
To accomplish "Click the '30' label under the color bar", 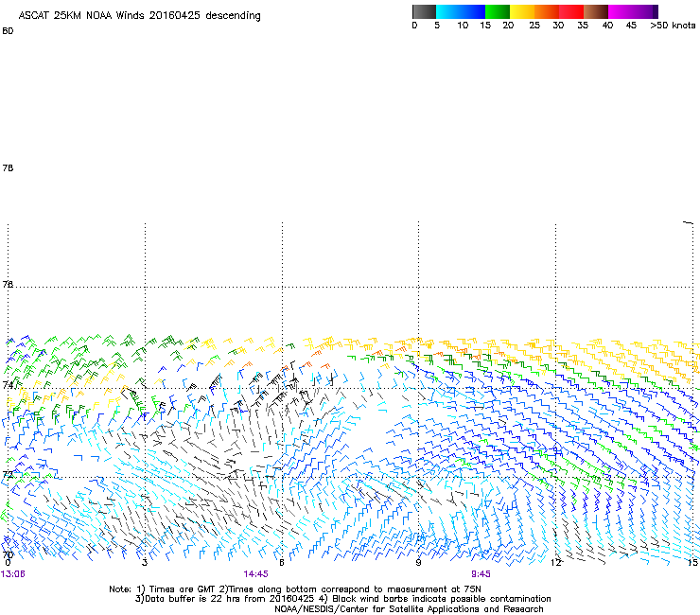I will click(x=558, y=26).
